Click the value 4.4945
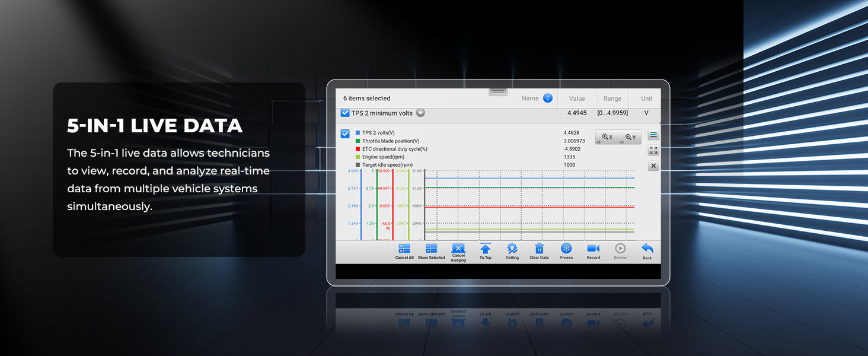The height and width of the screenshot is (356, 868). [577, 113]
